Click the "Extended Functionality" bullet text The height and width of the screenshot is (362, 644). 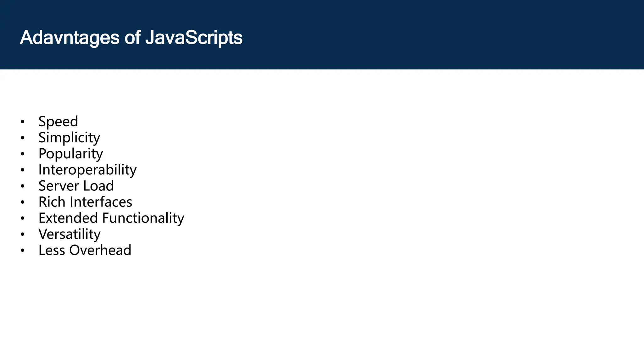[x=111, y=218]
